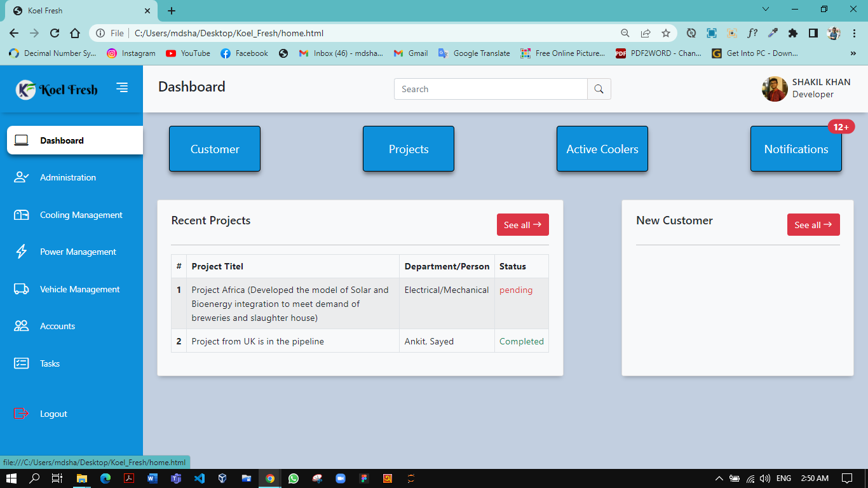The height and width of the screenshot is (488, 868).
Task: Click the Koel Fresh logo
Action: tap(57, 90)
